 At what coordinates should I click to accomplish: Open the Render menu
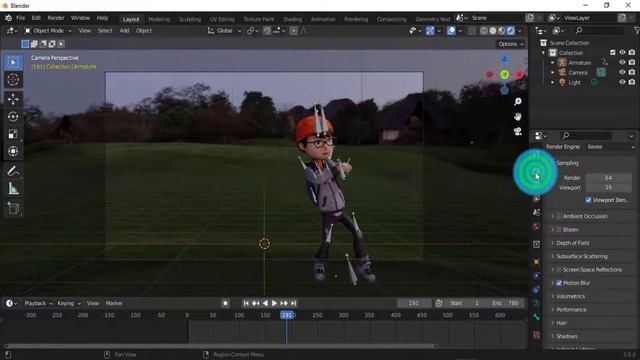coord(56,18)
